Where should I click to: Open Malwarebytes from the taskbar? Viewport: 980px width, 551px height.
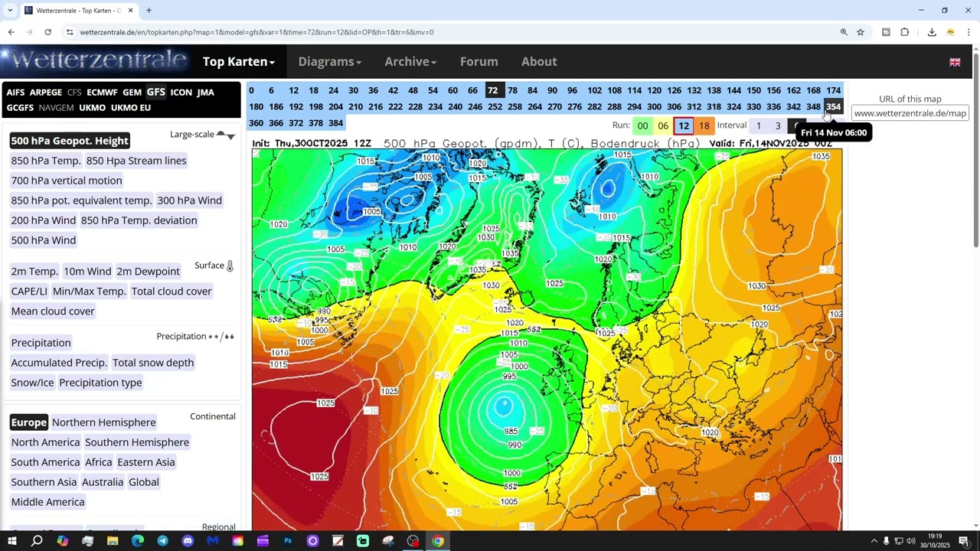coord(213,541)
